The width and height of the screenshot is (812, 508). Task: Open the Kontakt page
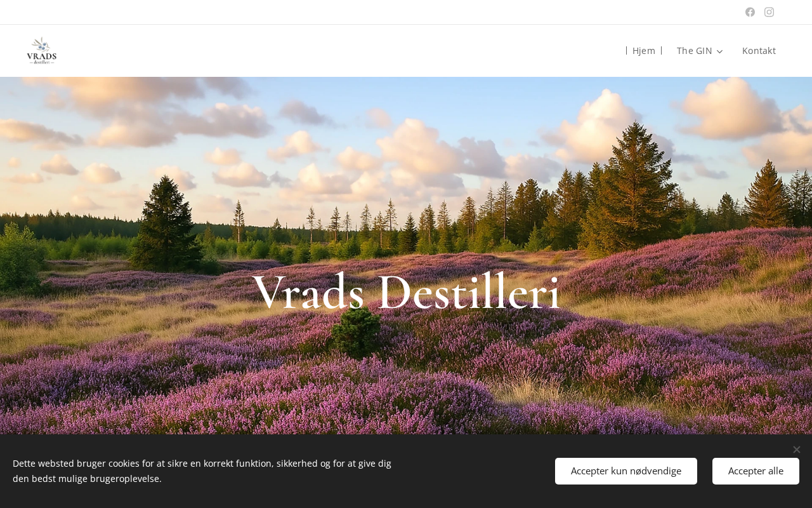point(759,51)
